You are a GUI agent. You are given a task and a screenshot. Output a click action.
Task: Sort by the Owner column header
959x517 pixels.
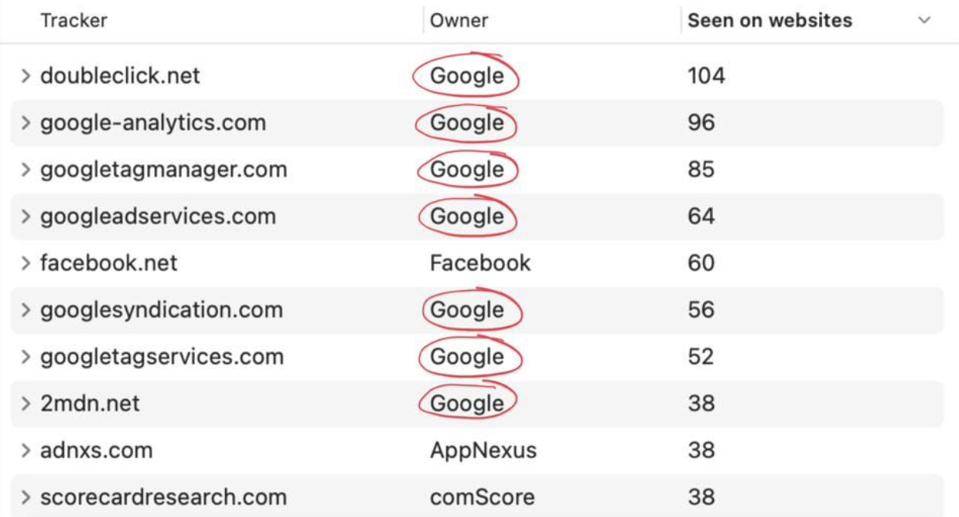coord(459,20)
